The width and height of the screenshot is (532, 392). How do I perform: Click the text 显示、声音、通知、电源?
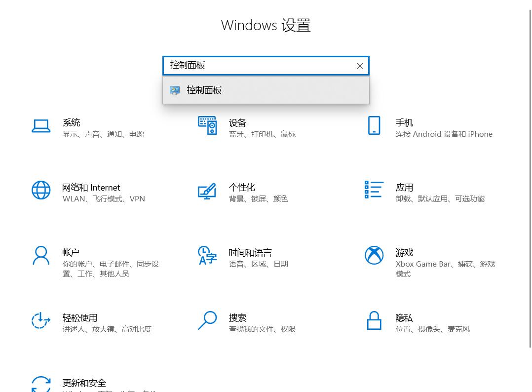point(104,134)
